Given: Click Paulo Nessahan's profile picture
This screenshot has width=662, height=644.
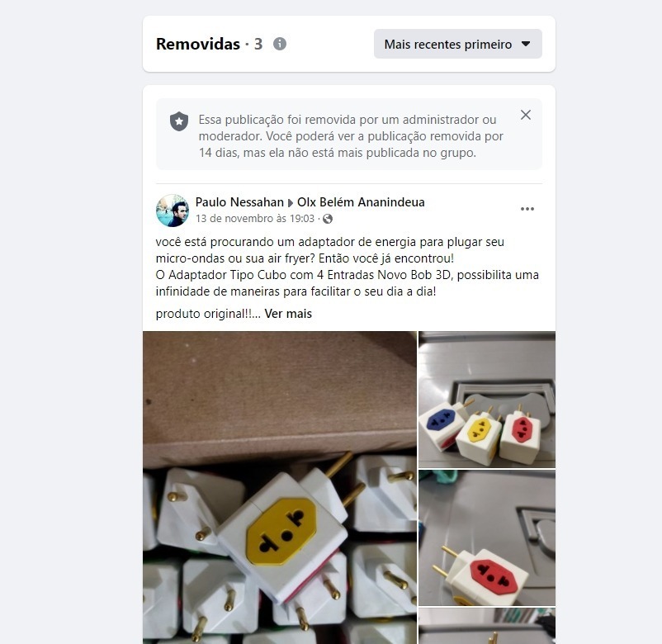Looking at the screenshot, I should point(173,211).
